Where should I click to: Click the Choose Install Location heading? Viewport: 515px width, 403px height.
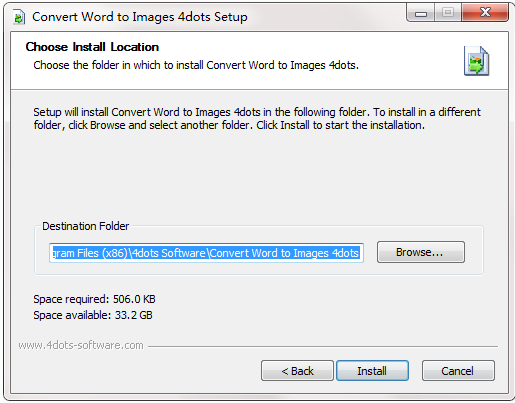[x=92, y=47]
